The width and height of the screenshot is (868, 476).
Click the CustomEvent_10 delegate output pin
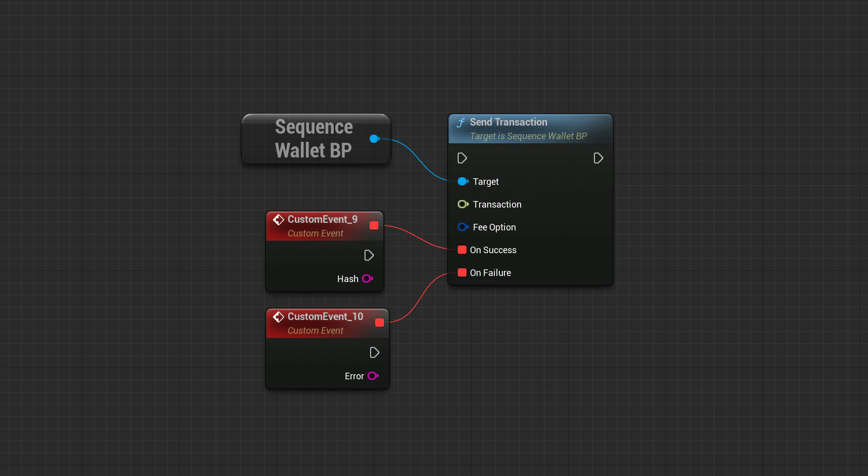coord(380,323)
